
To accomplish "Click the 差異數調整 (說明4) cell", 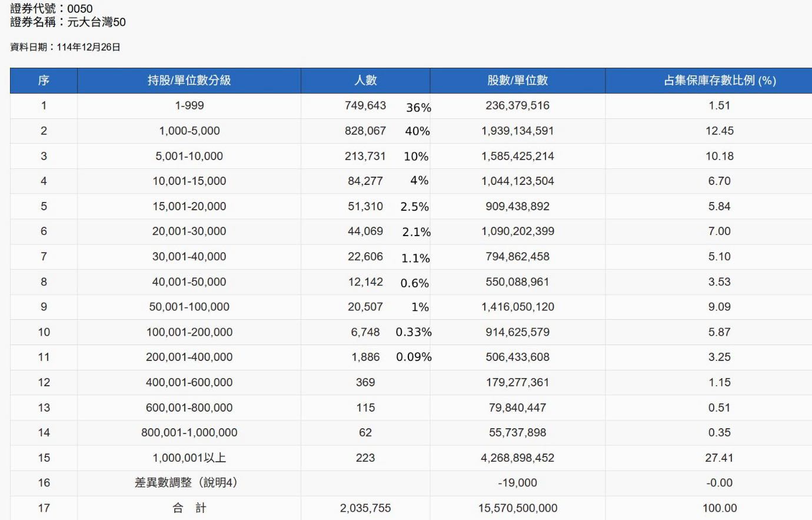I will click(187, 483).
